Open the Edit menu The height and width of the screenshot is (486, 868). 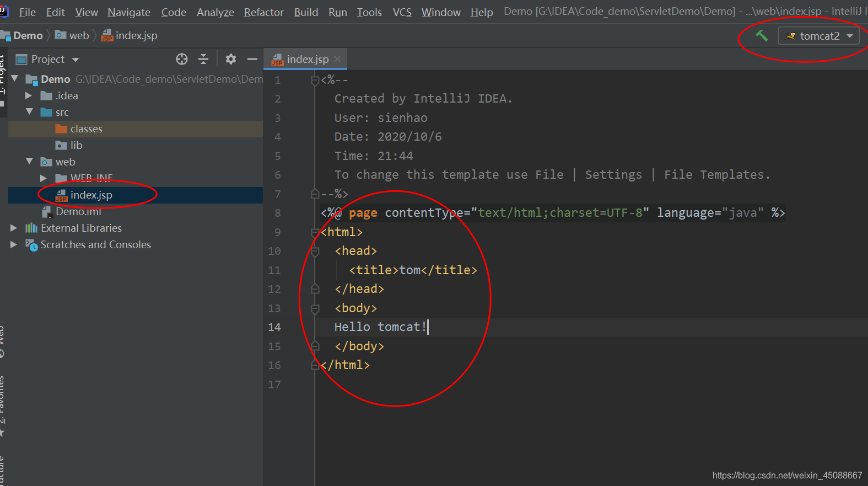(55, 12)
